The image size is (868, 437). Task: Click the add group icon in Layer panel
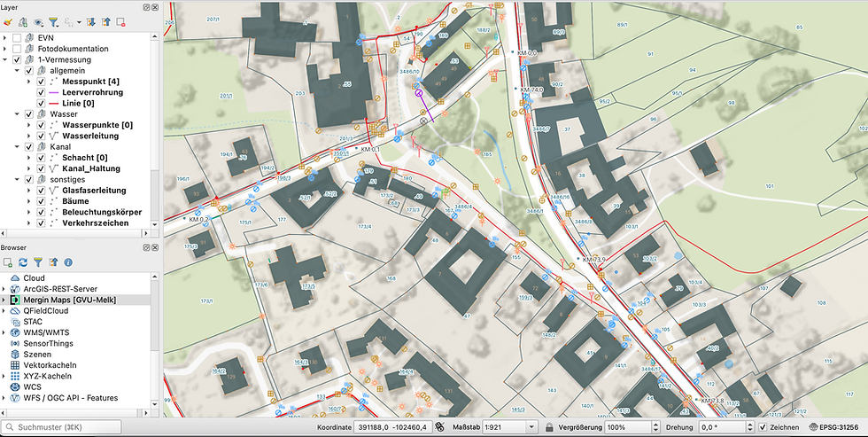click(23, 22)
